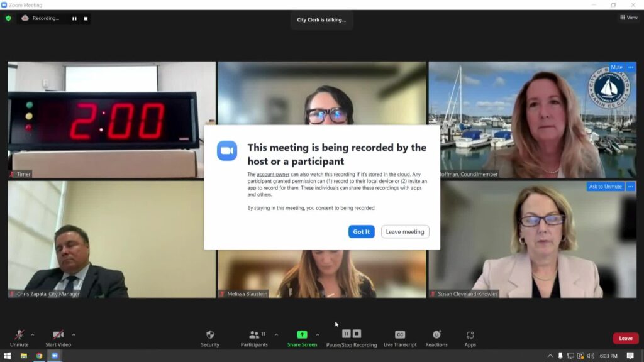Click City Clerk is talking indicator
The height and width of the screenshot is (362, 644).
click(x=321, y=19)
